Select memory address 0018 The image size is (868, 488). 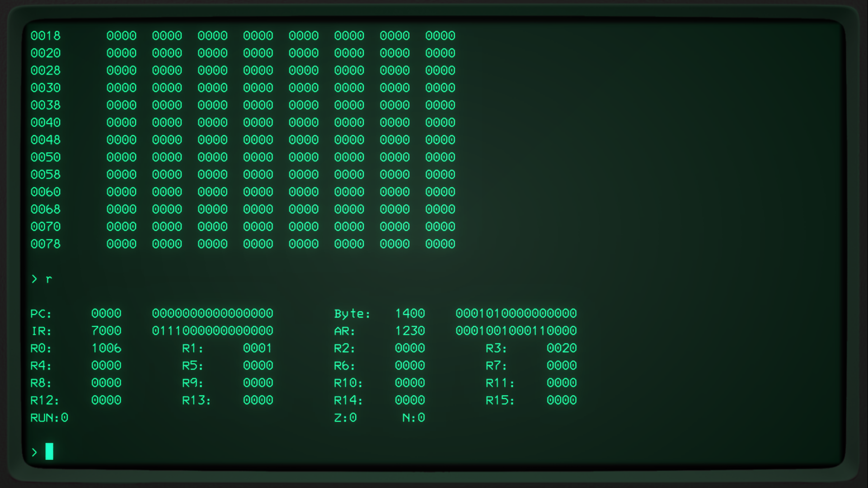(46, 36)
